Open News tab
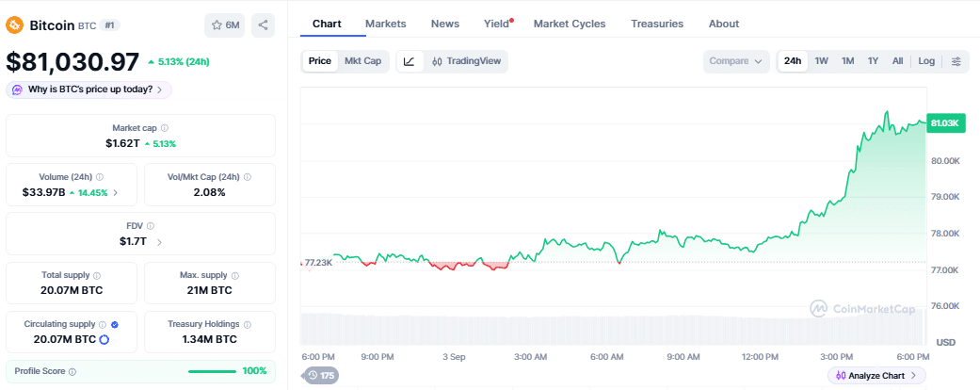980x390 pixels. (445, 24)
